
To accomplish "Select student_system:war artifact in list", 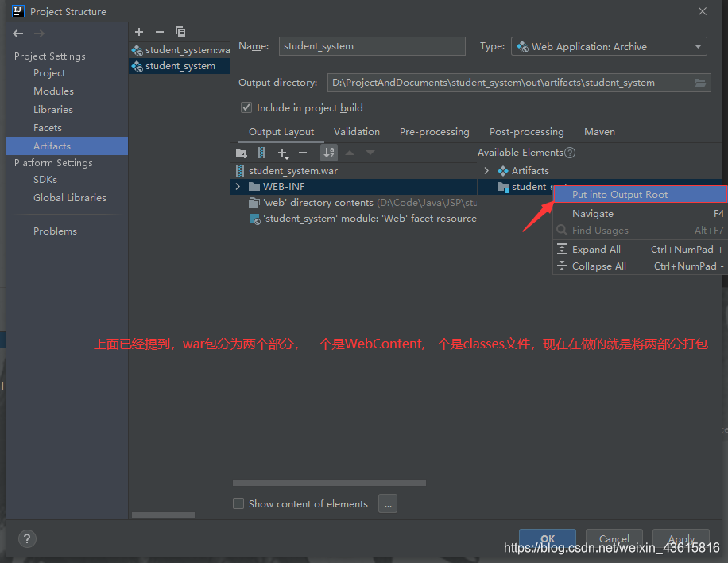I will tap(179, 50).
